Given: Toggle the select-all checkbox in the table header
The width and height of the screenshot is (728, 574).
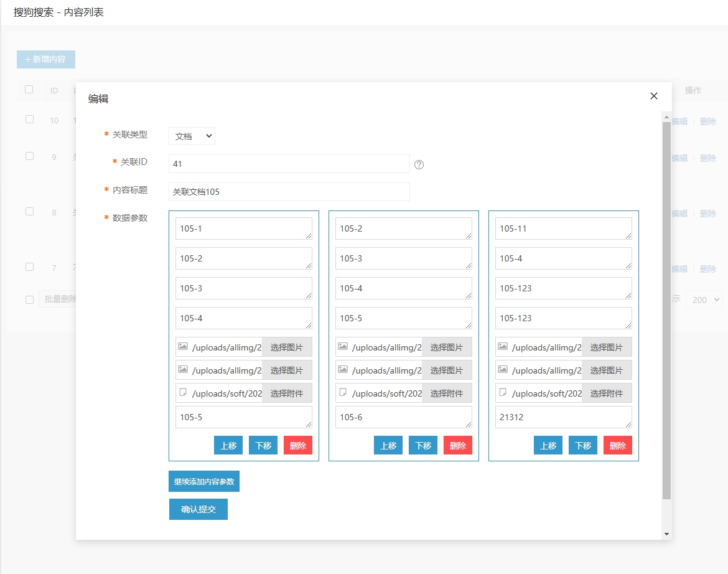Looking at the screenshot, I should point(29,90).
